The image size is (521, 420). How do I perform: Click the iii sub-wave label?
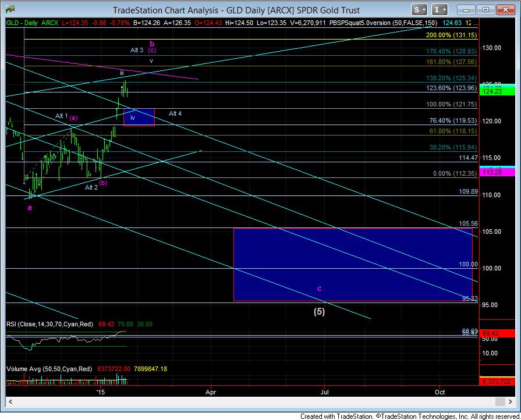(122, 73)
